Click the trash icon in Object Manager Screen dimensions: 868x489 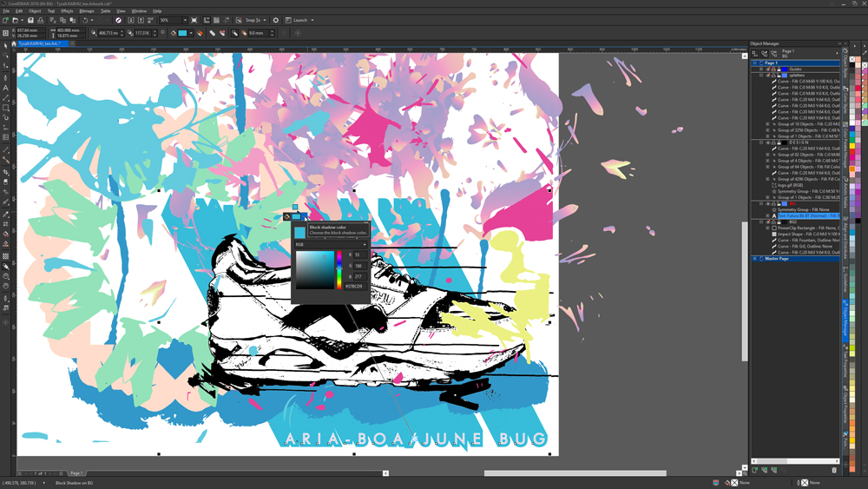coord(834,470)
